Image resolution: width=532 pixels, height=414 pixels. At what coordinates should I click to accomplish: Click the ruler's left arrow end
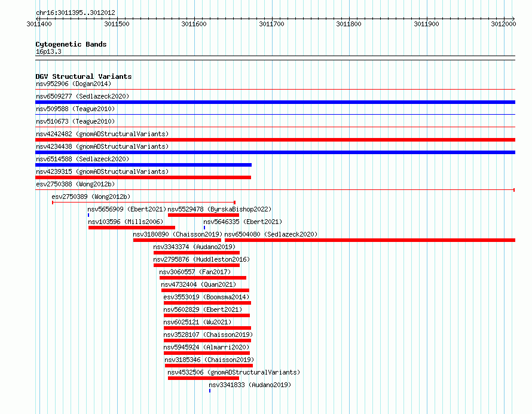coord(37,19)
